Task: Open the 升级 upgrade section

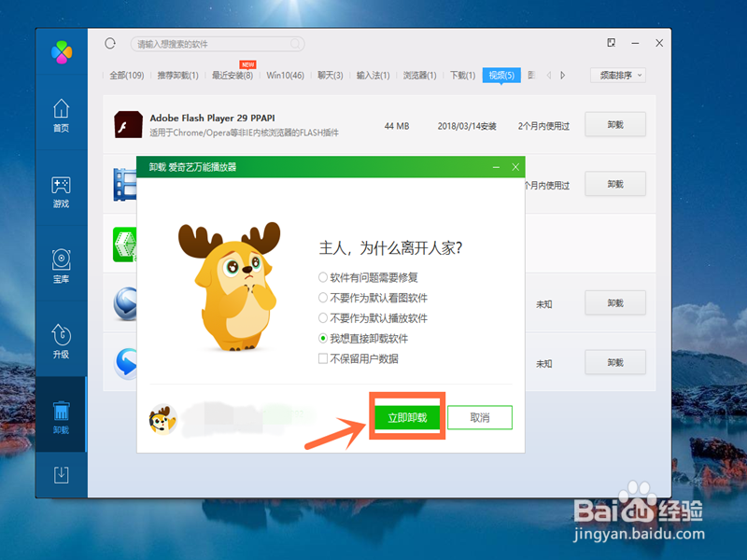Action: 61,341
